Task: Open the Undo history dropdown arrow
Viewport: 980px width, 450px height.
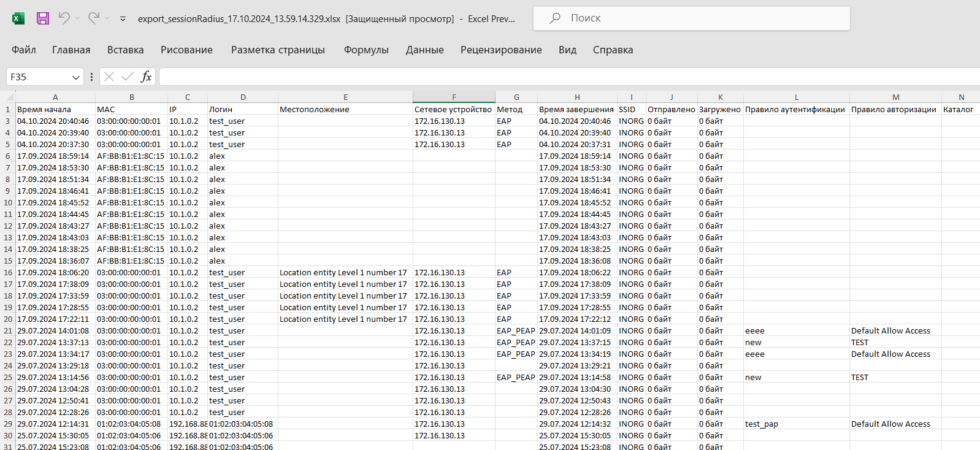Action: (77, 18)
